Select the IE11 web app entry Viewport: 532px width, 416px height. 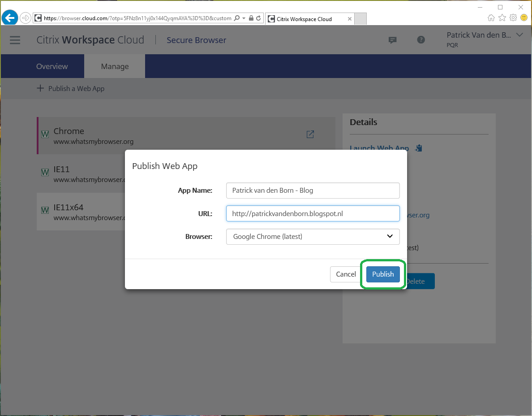click(x=82, y=174)
